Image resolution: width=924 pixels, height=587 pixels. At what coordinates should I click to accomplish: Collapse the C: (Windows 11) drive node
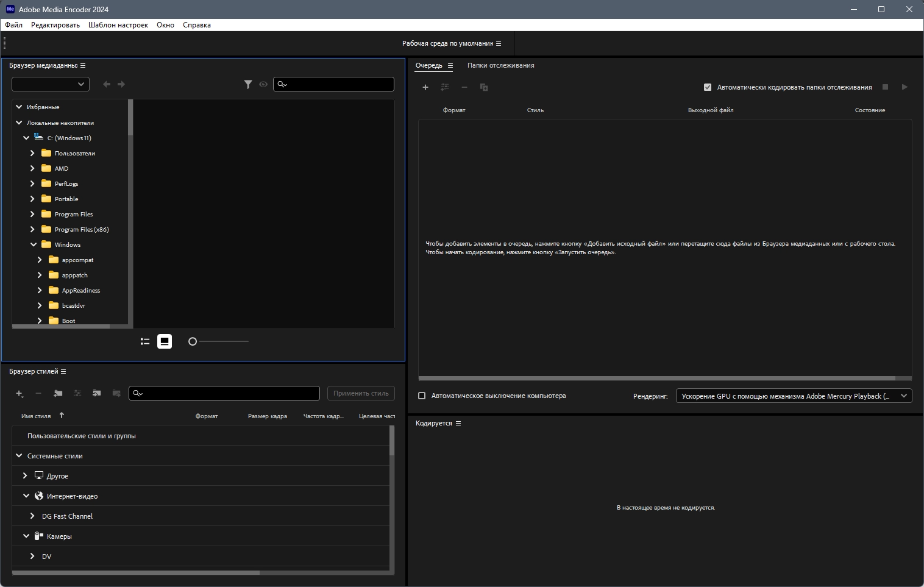(26, 138)
